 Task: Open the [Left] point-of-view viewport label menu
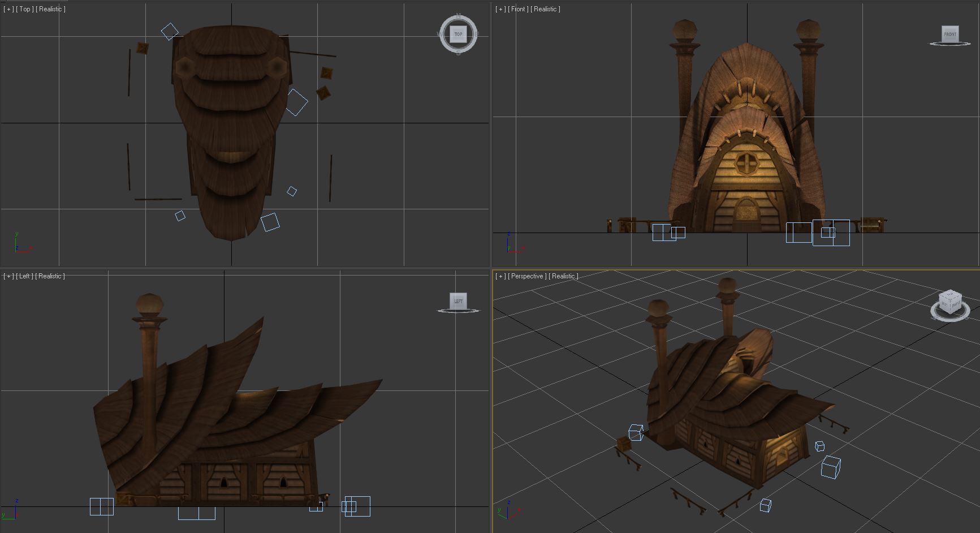25,276
